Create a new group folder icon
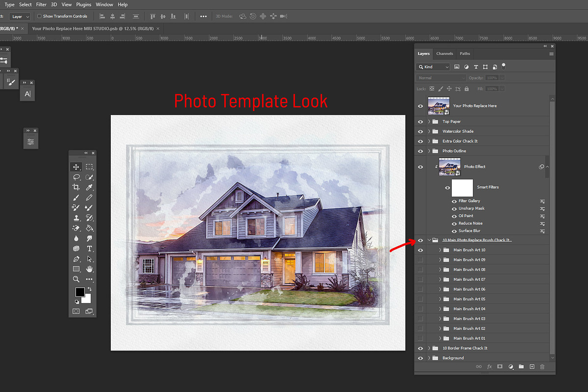The width and height of the screenshot is (588, 392). point(521,367)
